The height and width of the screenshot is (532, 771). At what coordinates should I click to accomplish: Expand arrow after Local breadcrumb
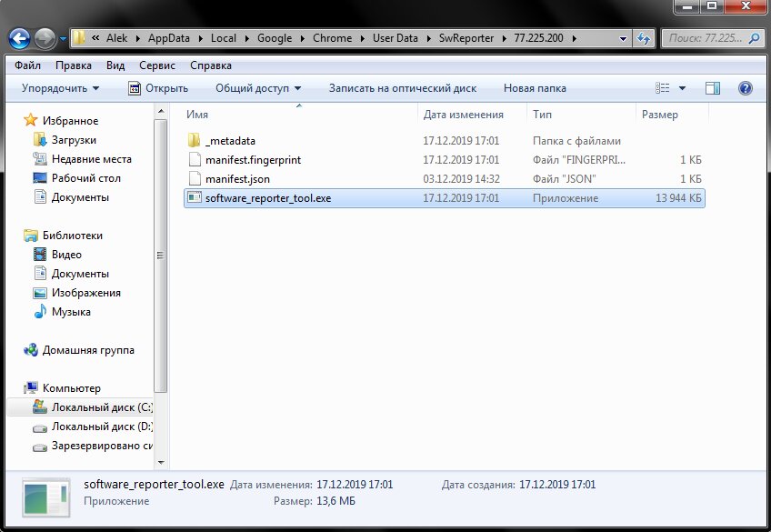[246, 38]
